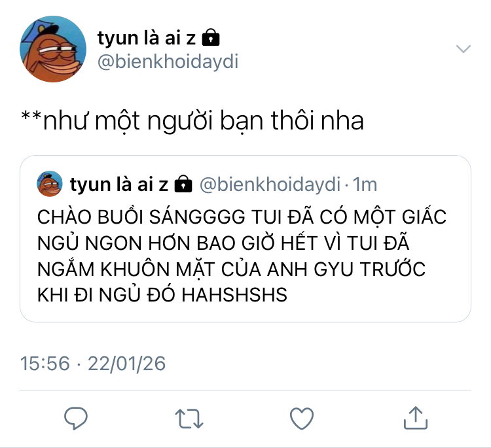Like the tweet with the heart icon

[x=302, y=419]
